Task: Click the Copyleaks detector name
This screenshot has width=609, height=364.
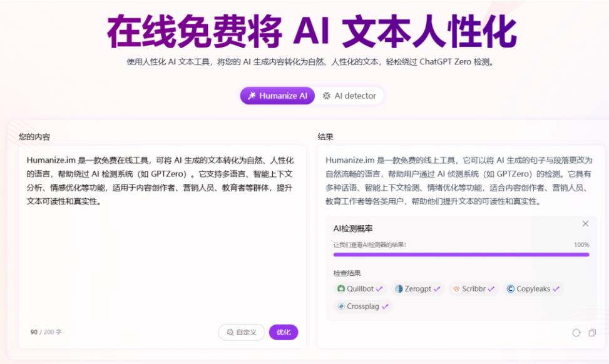Action: 533,289
